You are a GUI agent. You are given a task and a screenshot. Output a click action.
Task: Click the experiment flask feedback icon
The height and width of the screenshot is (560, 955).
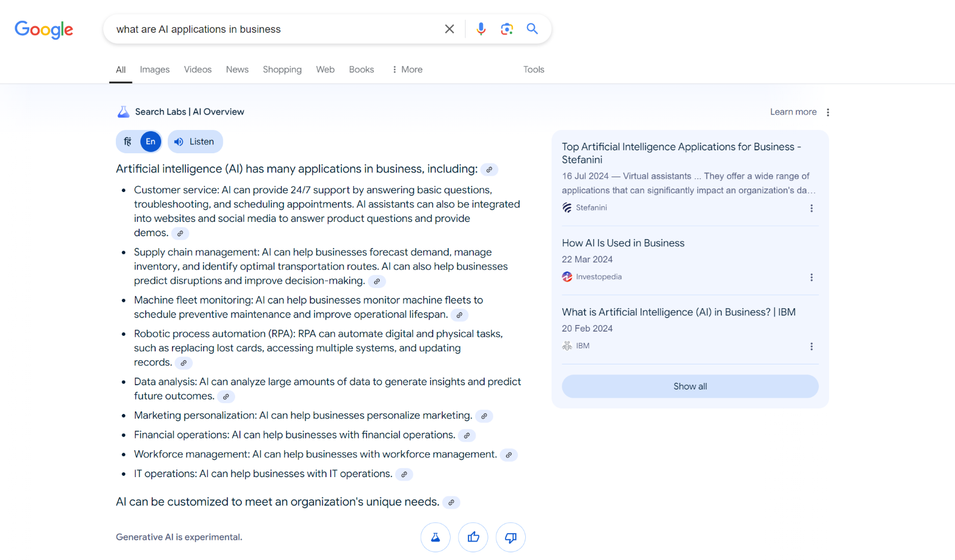click(435, 537)
